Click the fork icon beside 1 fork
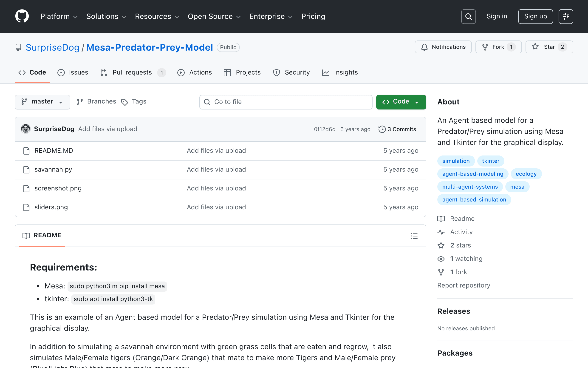 441,272
